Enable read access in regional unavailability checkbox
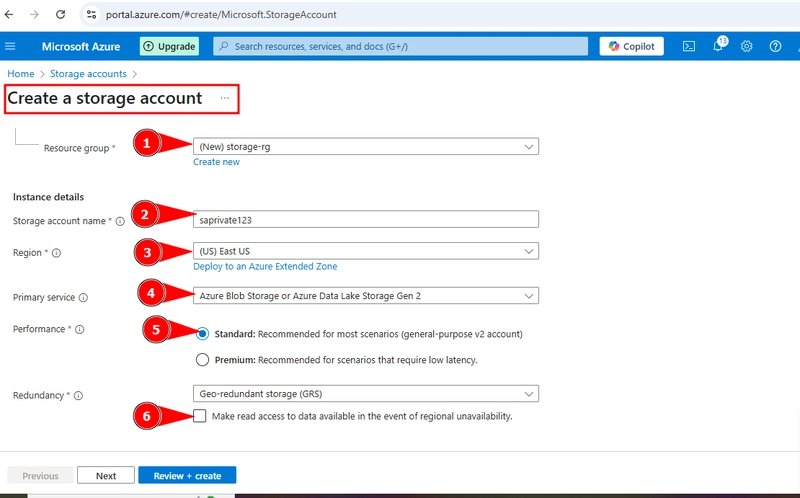 coord(200,416)
